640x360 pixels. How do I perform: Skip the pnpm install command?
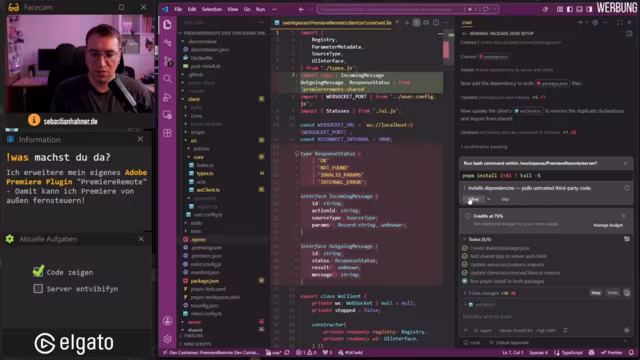(x=505, y=199)
